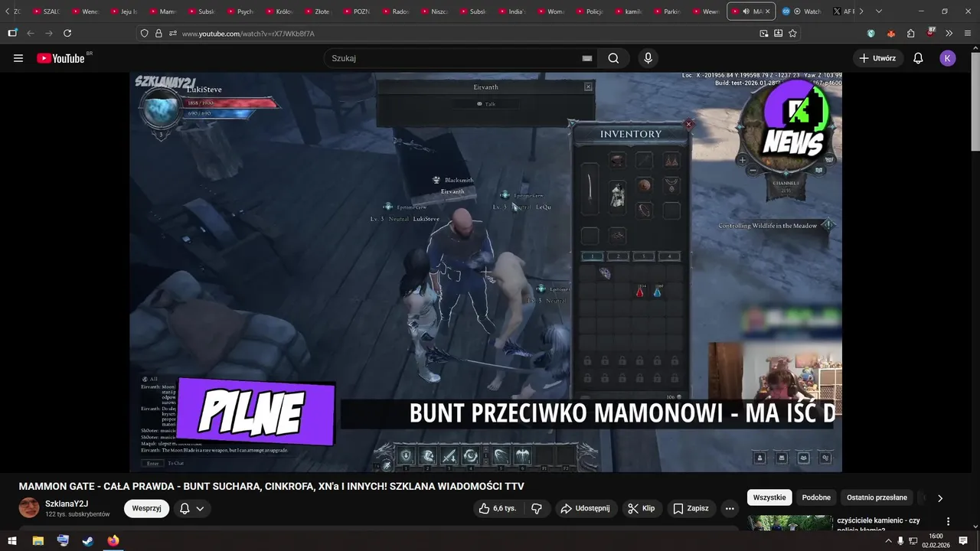
Task: Switch to the Watch tab
Action: point(802,11)
